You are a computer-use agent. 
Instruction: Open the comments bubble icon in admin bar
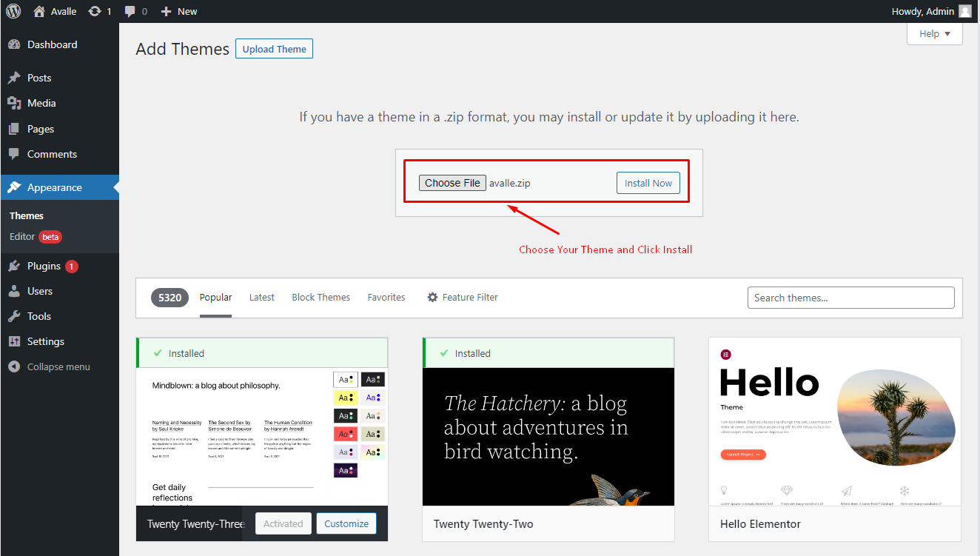(130, 11)
